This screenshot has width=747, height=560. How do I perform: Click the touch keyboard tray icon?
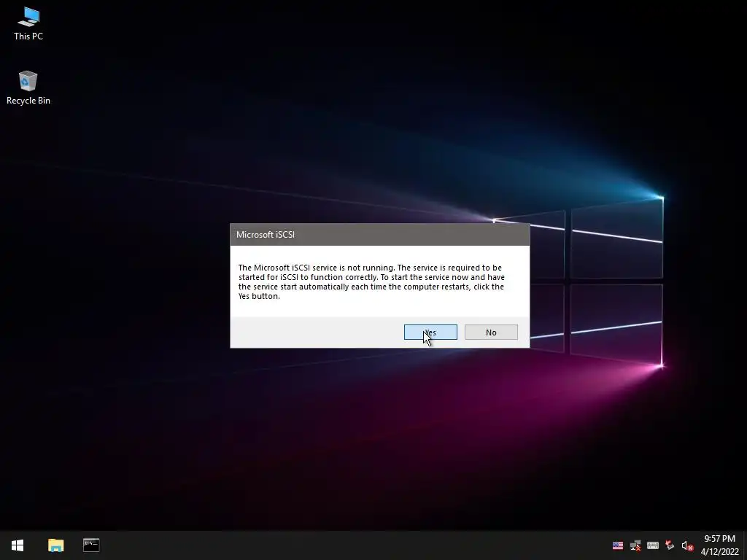pyautogui.click(x=653, y=545)
